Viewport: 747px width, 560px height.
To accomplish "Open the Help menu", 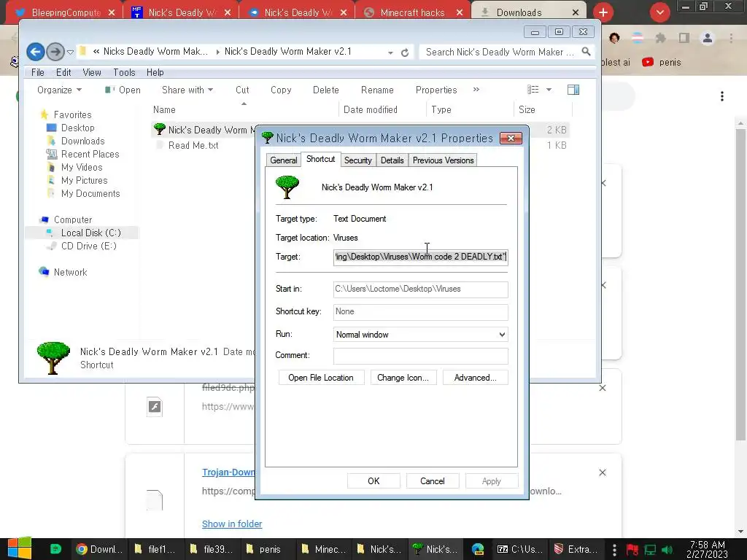I will click(155, 72).
